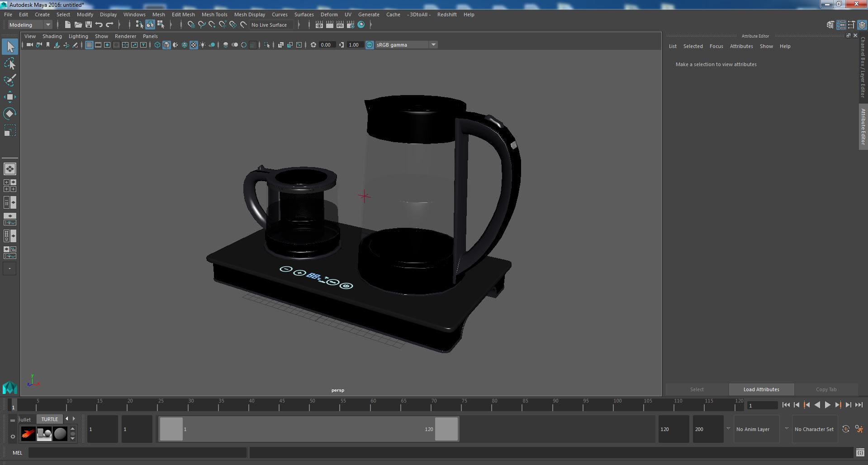This screenshot has height=465, width=868.
Task: Create a new scene
Action: 67,25
